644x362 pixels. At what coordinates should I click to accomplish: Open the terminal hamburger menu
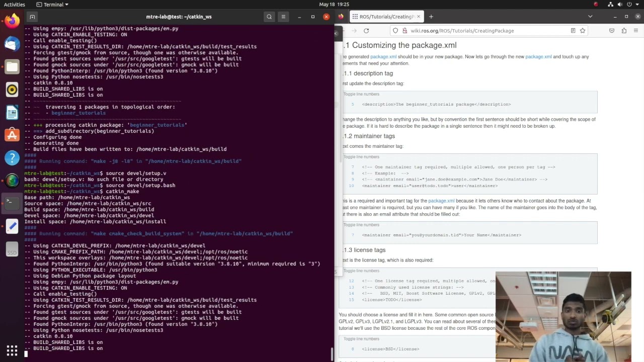point(283,17)
